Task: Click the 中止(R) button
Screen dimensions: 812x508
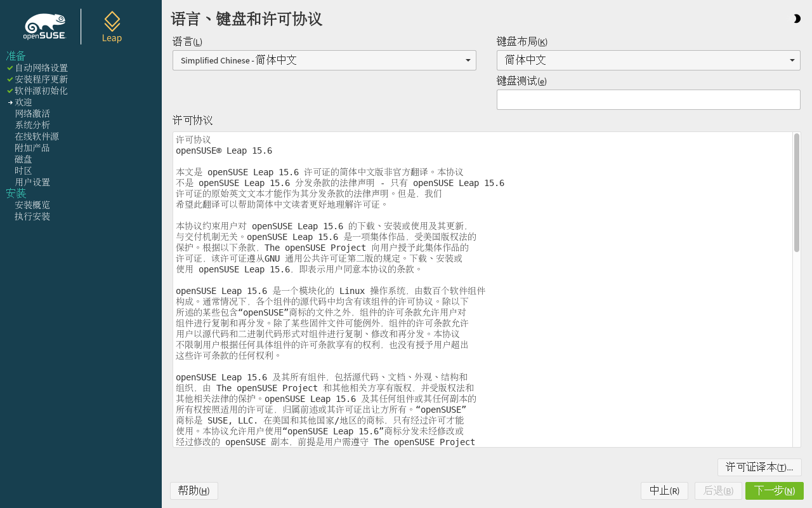Action: click(664, 490)
